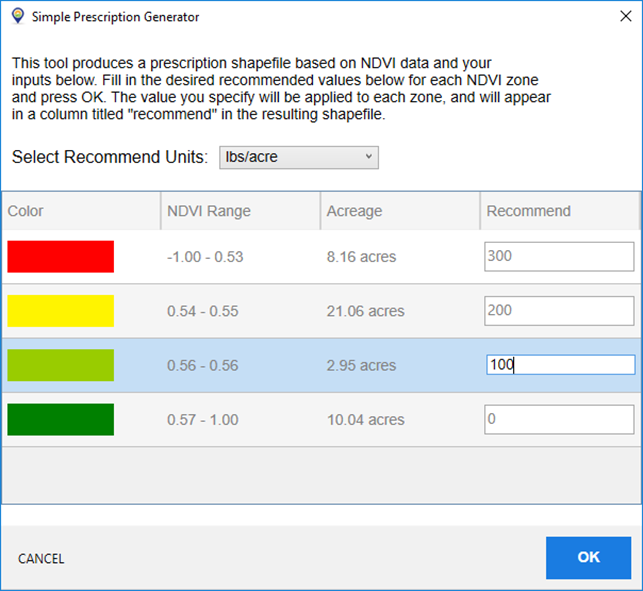Click the CANCEL button
This screenshot has height=591, width=643.
click(41, 559)
